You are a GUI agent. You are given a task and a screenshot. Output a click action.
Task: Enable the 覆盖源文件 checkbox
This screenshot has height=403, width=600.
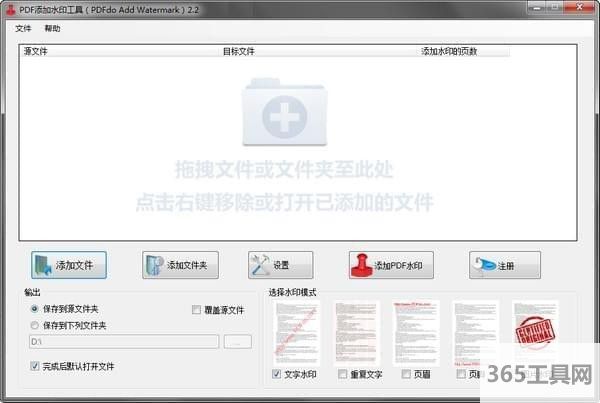[x=196, y=310]
